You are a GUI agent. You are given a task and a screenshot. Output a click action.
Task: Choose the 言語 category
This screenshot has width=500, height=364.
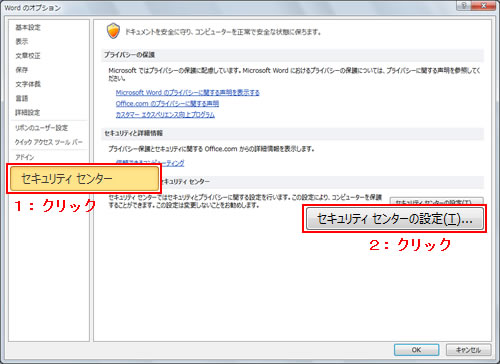pos(22,98)
